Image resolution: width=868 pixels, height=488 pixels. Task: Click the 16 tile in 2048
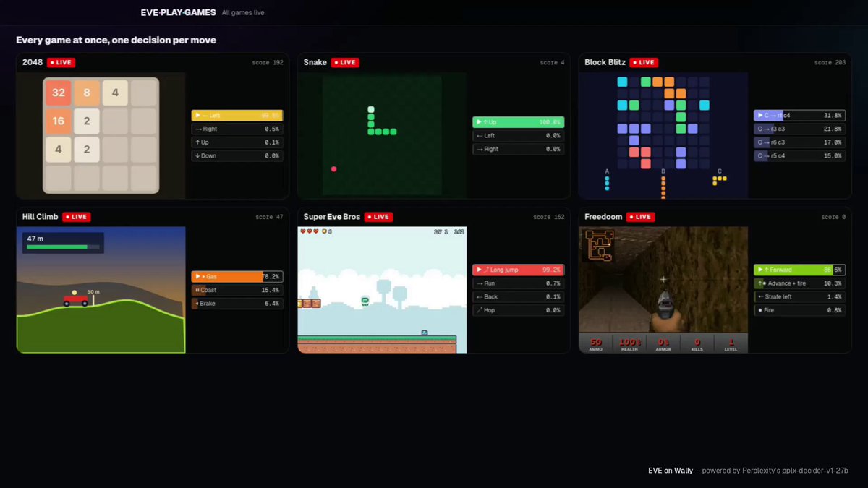coord(59,121)
